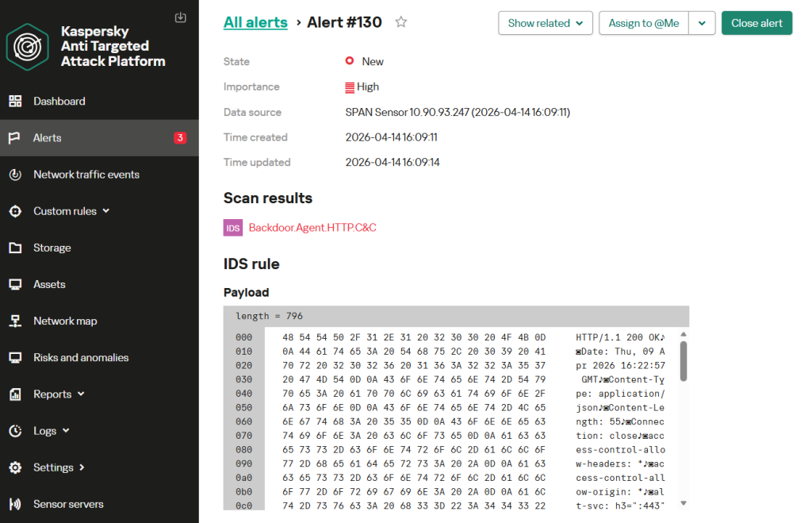Assign the alert using Assign to @Me

(643, 23)
